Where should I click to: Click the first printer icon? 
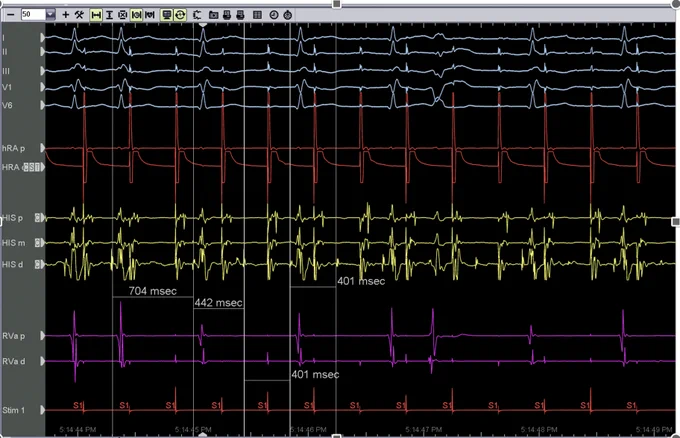pyautogui.click(x=227, y=15)
